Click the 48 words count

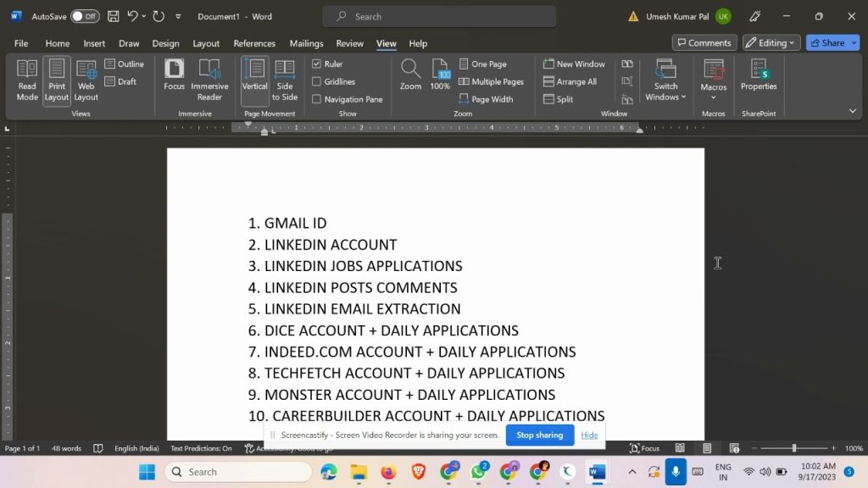tap(66, 448)
